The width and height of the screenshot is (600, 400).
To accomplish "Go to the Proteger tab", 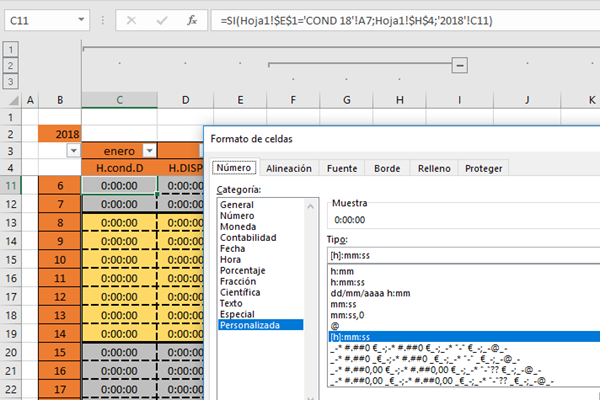I will point(484,169).
